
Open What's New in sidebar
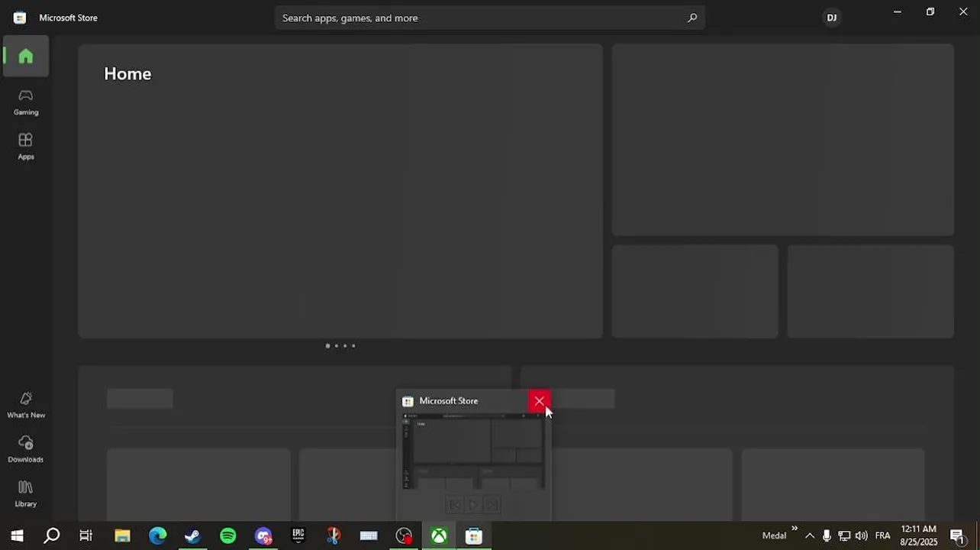click(25, 405)
